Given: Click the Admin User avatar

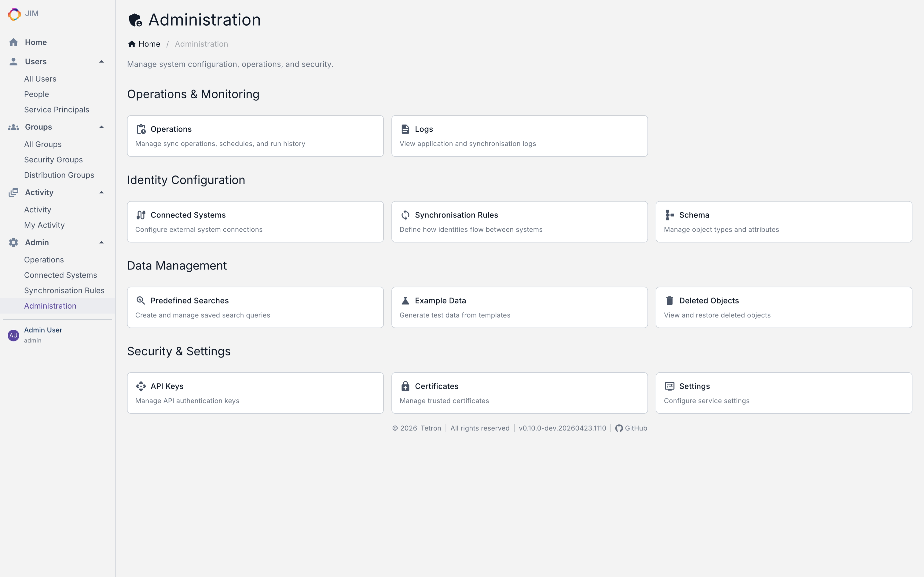Looking at the screenshot, I should [x=13, y=335].
